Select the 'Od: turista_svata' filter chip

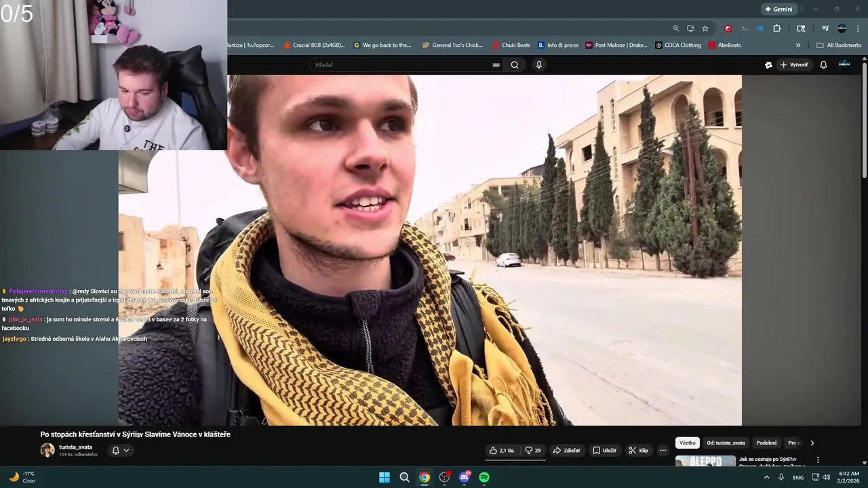726,443
